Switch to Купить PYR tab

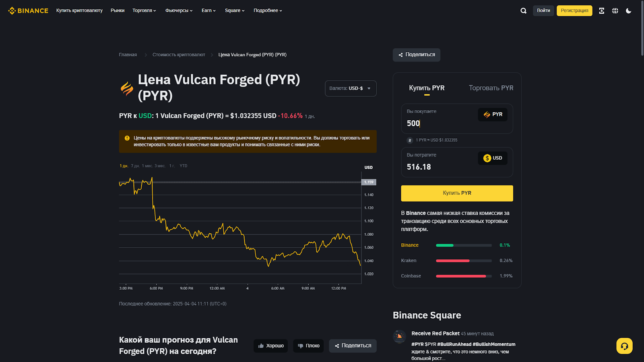tap(427, 88)
